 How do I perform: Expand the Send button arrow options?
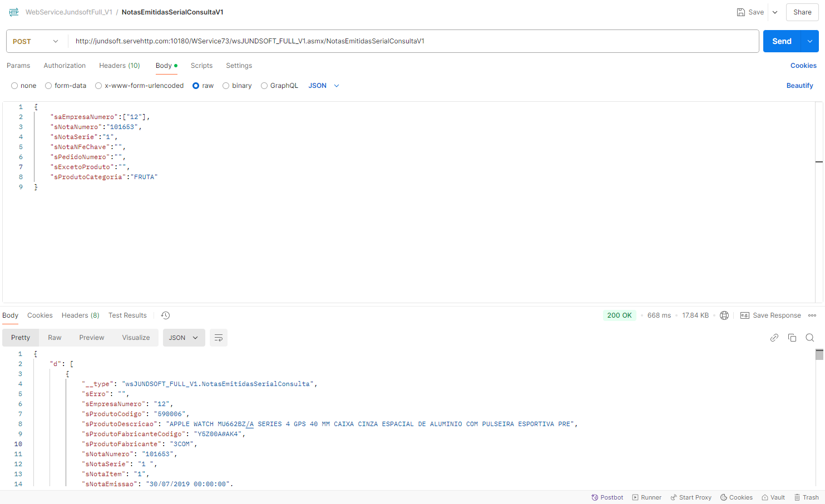click(x=809, y=41)
